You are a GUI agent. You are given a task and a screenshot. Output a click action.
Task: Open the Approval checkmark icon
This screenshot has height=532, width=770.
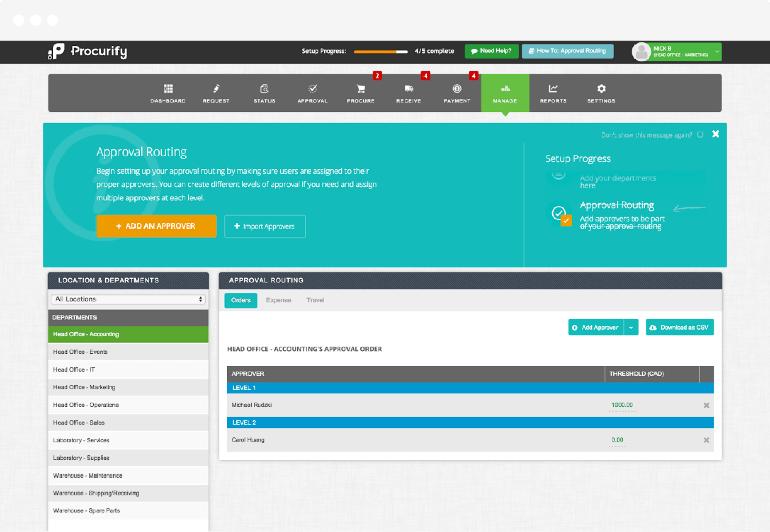[x=312, y=89]
